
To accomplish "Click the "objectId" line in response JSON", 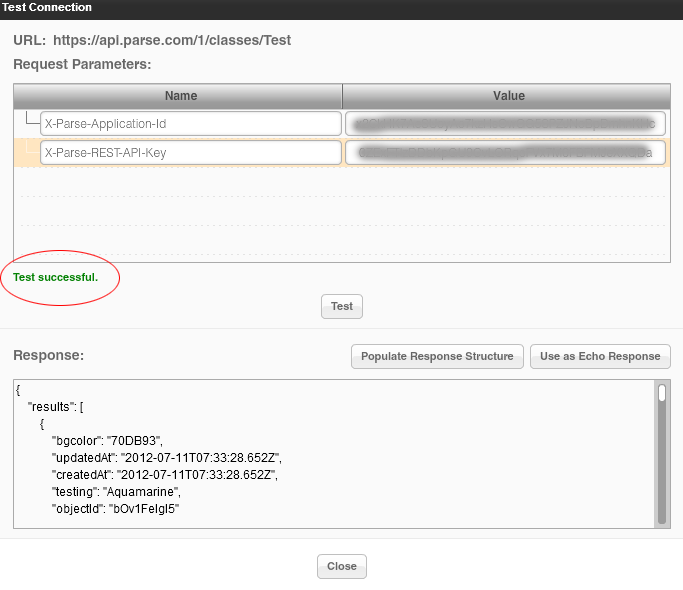I will (x=115, y=508).
